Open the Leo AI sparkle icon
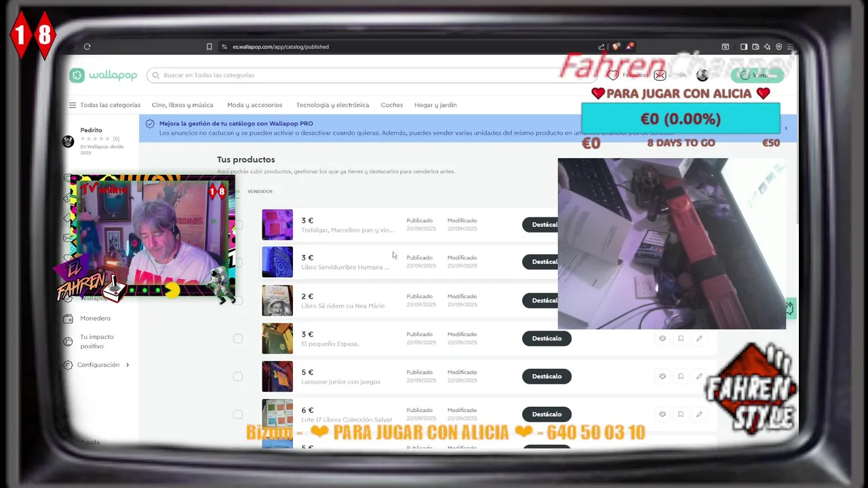The width and height of the screenshot is (868, 488). tap(767, 47)
